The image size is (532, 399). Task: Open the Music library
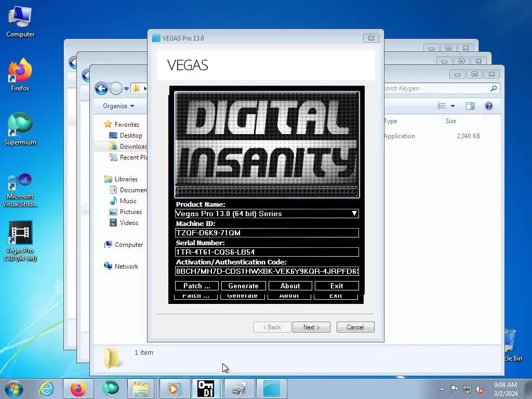(x=128, y=201)
